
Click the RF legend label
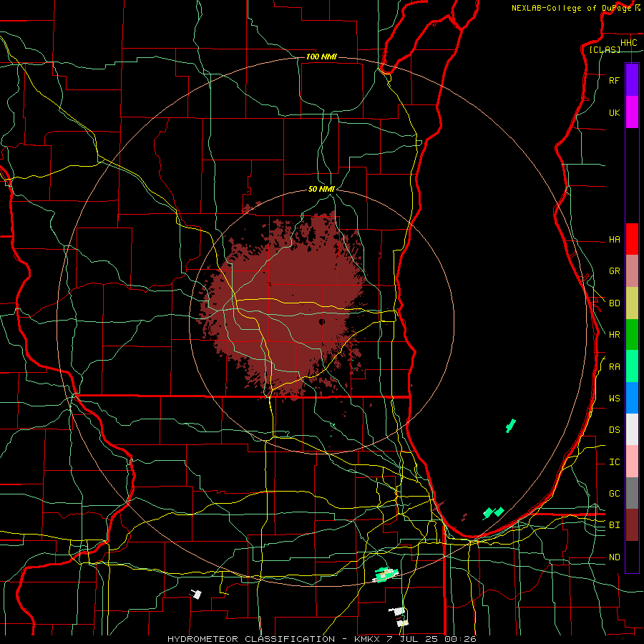coord(614,81)
